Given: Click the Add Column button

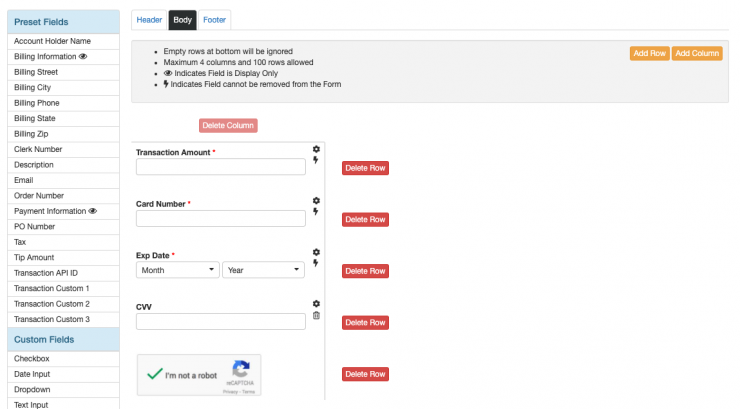Looking at the screenshot, I should (x=697, y=53).
